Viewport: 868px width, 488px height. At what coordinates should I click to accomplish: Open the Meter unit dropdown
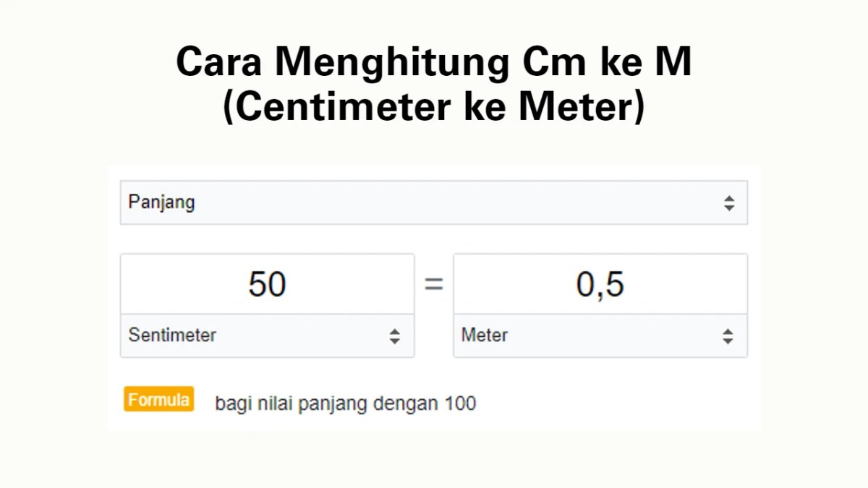pyautogui.click(x=600, y=335)
